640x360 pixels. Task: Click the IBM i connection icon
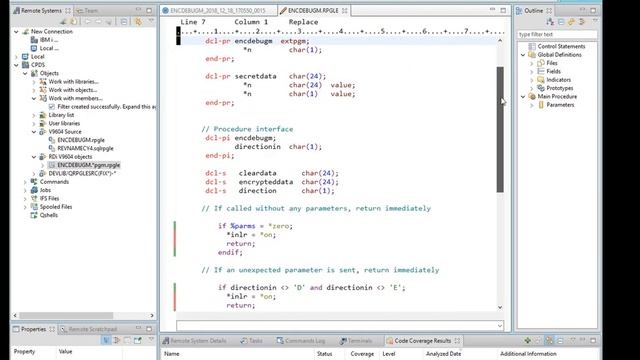(34, 40)
